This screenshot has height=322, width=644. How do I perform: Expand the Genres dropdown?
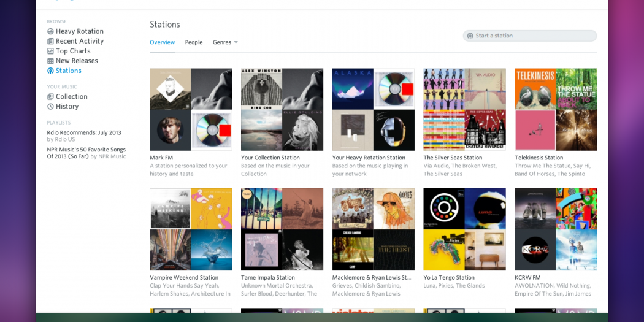pos(225,42)
